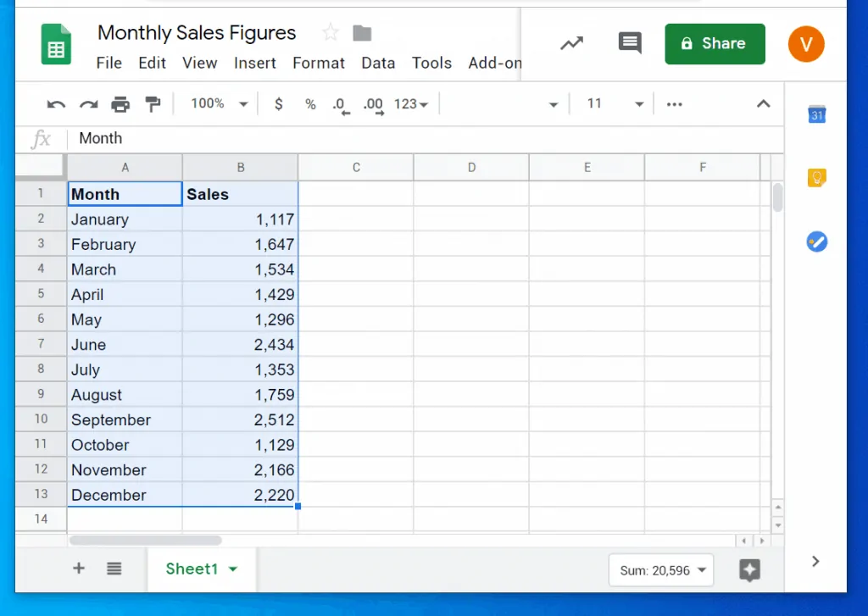868x616 pixels.
Task: Switch to the Sheet1 tab
Action: (194, 569)
